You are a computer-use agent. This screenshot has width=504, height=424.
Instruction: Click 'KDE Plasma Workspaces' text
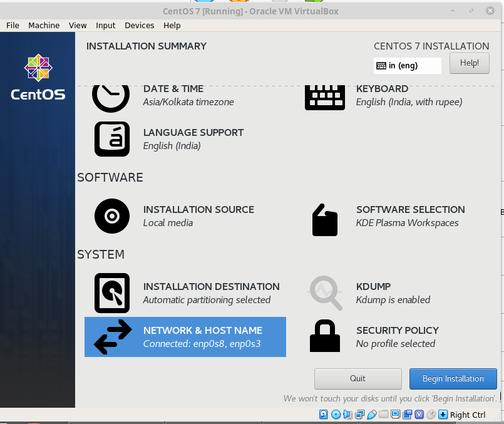(x=407, y=223)
